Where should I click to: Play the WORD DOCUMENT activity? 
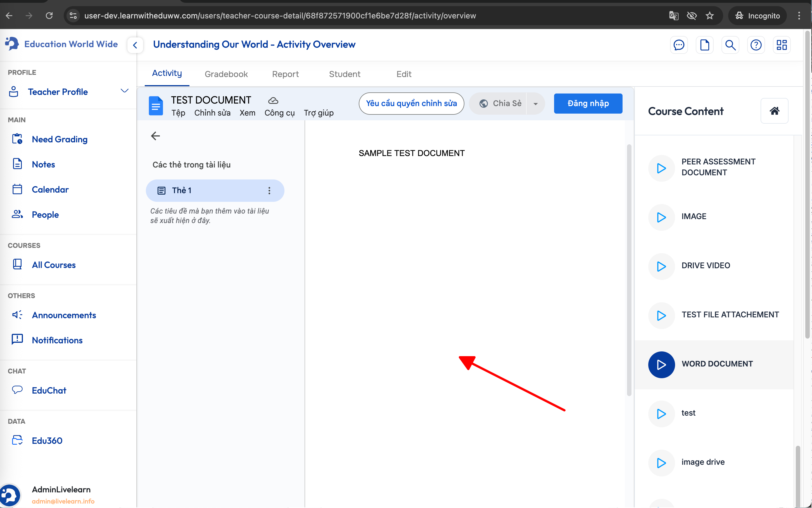(661, 365)
